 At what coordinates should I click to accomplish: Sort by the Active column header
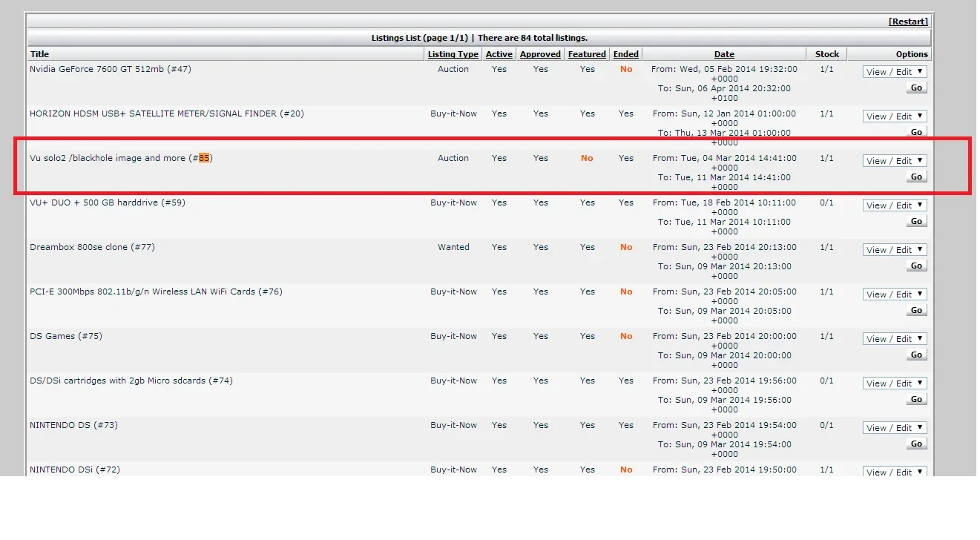point(499,54)
